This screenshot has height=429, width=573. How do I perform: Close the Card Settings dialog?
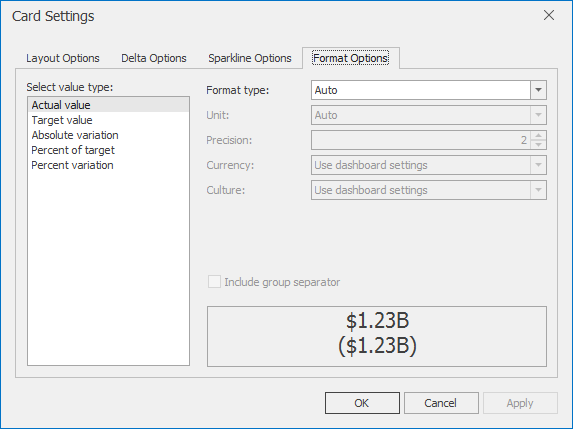549,15
